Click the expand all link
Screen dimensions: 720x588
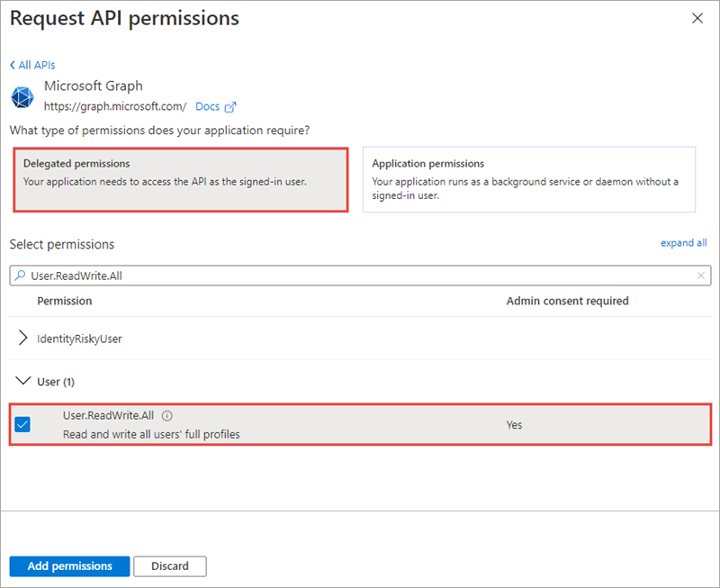(x=683, y=242)
